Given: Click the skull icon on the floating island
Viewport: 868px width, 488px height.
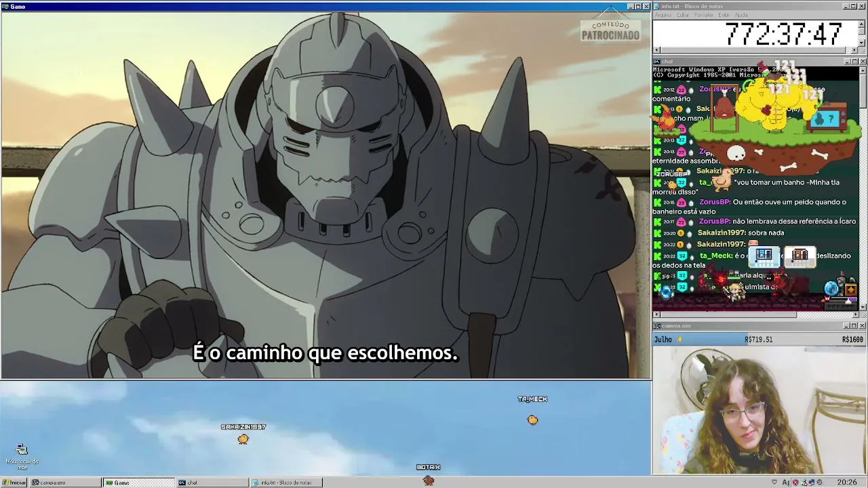Looking at the screenshot, I should [736, 153].
